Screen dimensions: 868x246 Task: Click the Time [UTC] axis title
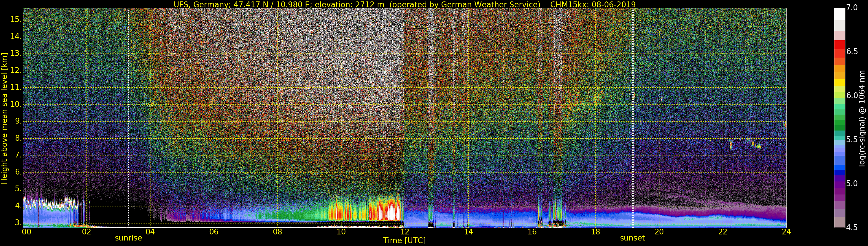[404, 241]
